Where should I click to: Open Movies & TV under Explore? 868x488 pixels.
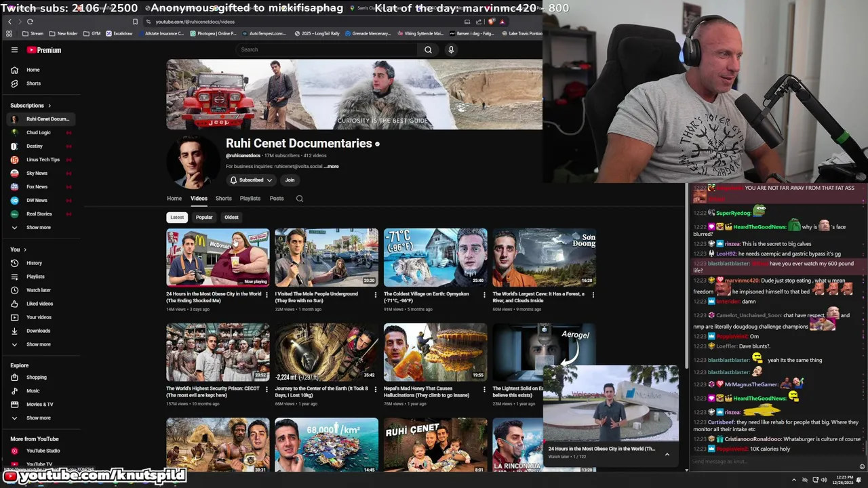[x=41, y=404]
